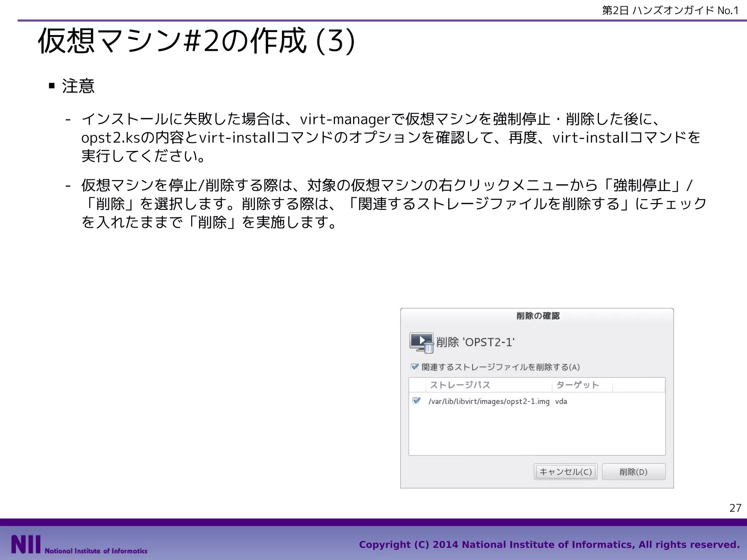Image resolution: width=747 pixels, height=560 pixels.
Task: Uncheck the opst2-1.img storage row checkbox
Action: pyautogui.click(x=416, y=401)
